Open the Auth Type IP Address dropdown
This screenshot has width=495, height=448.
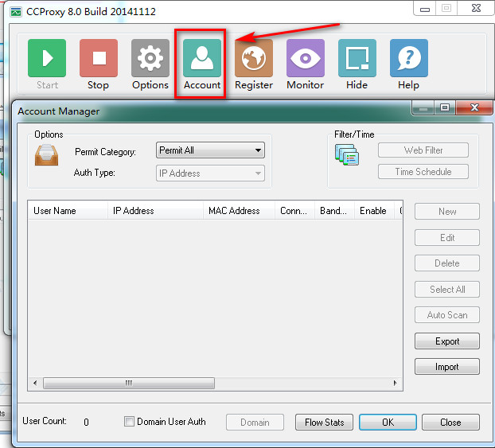pyautogui.click(x=210, y=173)
